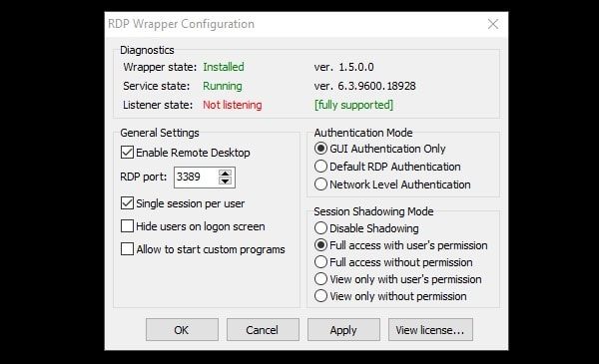Close the RDP Wrapper Configuration window
599x364 pixels.
click(493, 24)
